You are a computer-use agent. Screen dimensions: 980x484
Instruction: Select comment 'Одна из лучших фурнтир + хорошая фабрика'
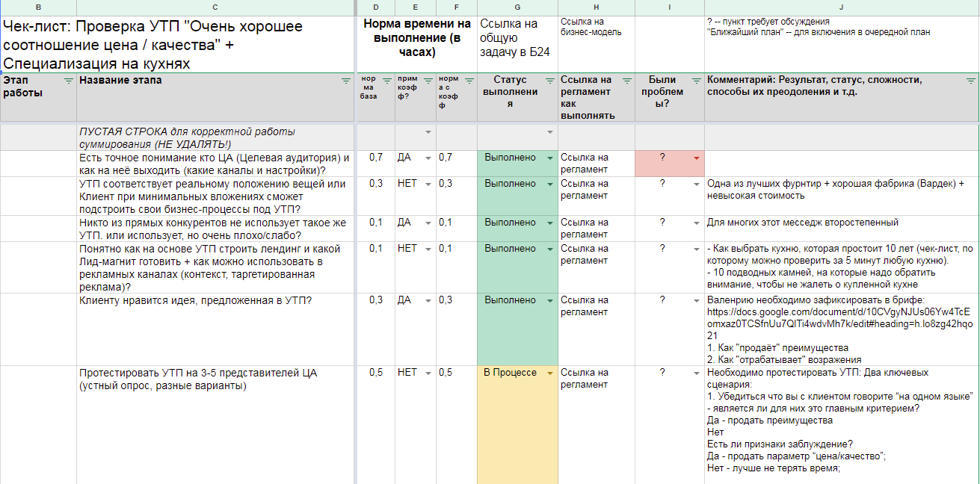842,196
